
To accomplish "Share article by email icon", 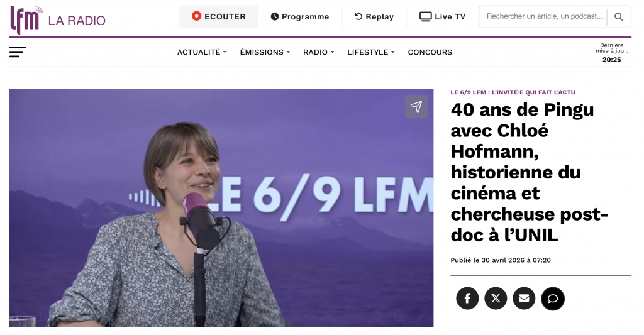I will click(x=524, y=298).
